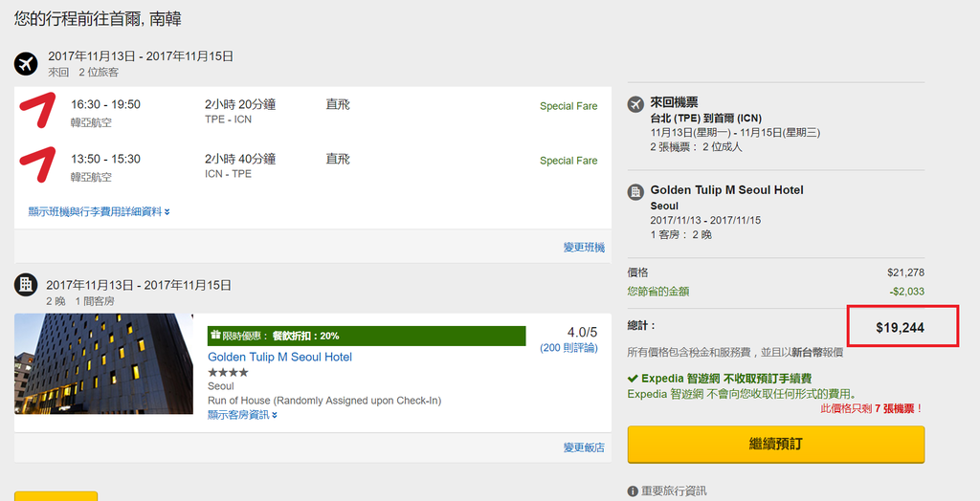Click the 2小時 40分鐘 flight duration

[x=240, y=159]
